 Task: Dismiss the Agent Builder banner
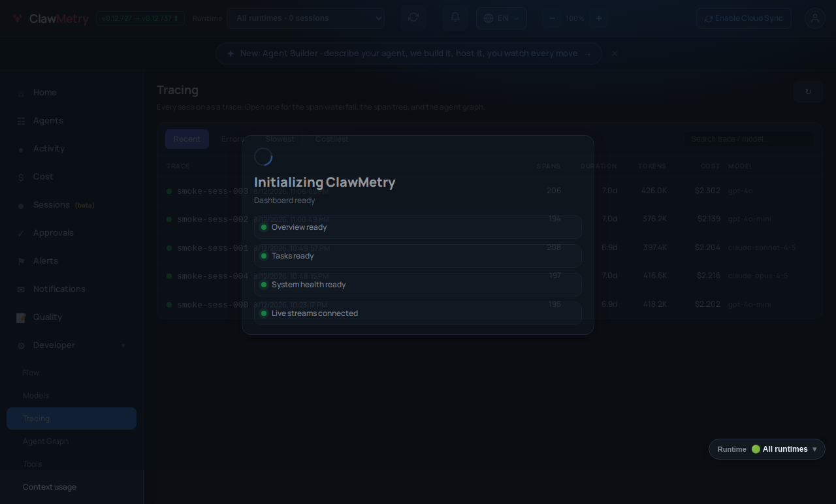point(615,54)
